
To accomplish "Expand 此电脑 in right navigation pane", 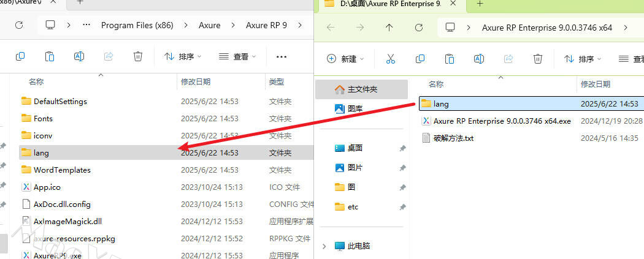I will coord(324,246).
